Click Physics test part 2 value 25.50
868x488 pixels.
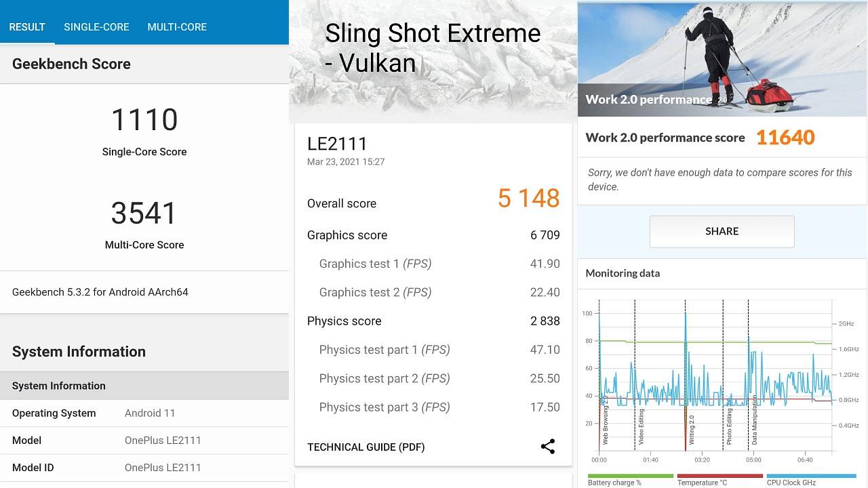(545, 378)
